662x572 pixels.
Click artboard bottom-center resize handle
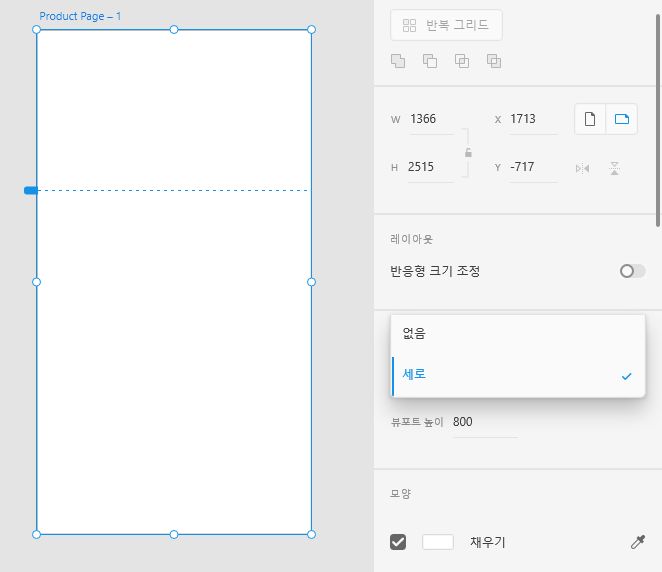click(174, 534)
